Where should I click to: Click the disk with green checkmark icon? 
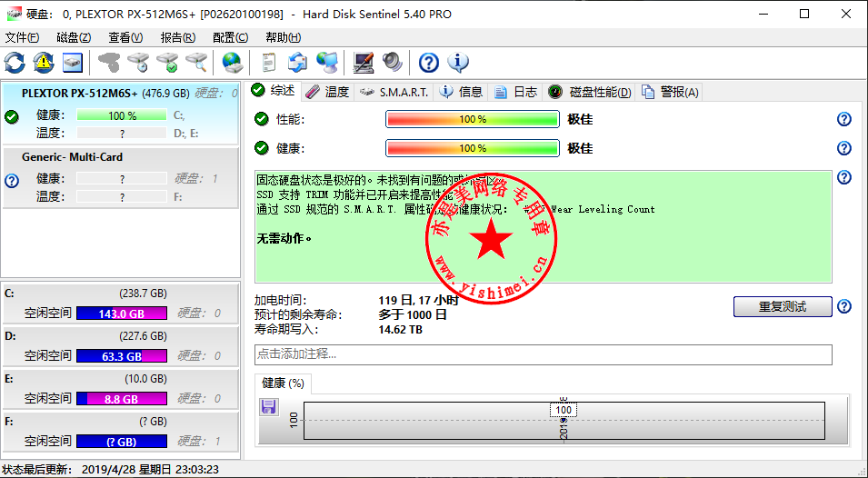pos(166,63)
